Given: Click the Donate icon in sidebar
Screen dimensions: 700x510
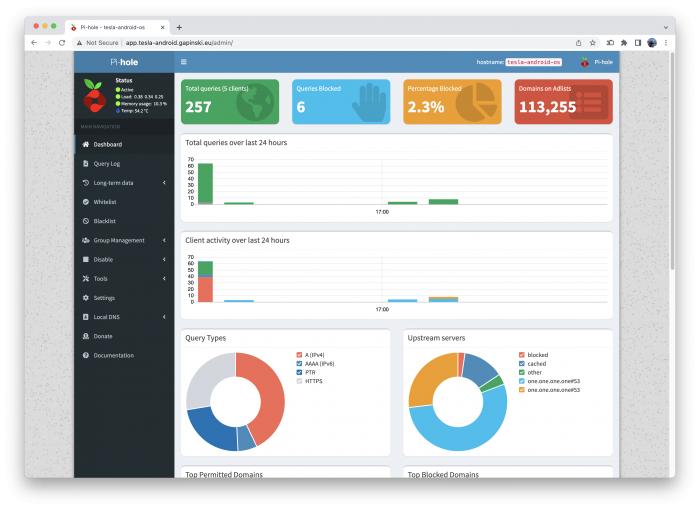Looking at the screenshot, I should point(86,336).
